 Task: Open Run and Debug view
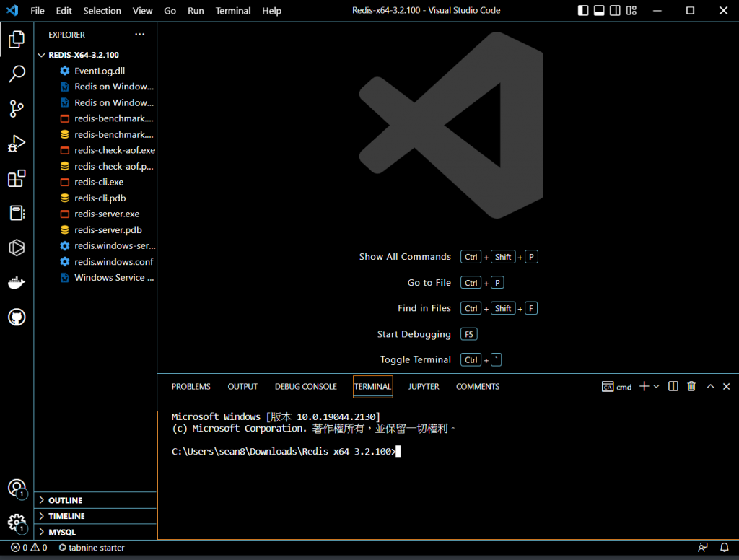tap(17, 144)
